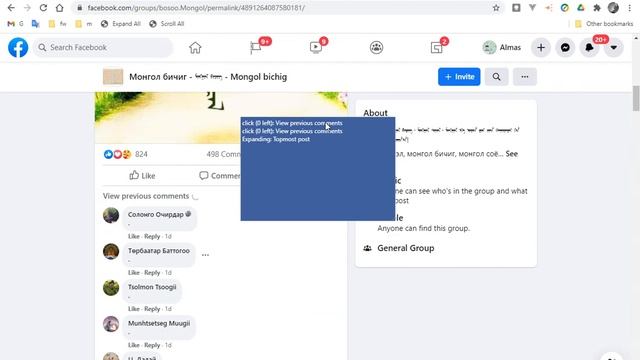Like the post
Image resolution: width=640 pixels, height=360 pixels.
(x=142, y=176)
